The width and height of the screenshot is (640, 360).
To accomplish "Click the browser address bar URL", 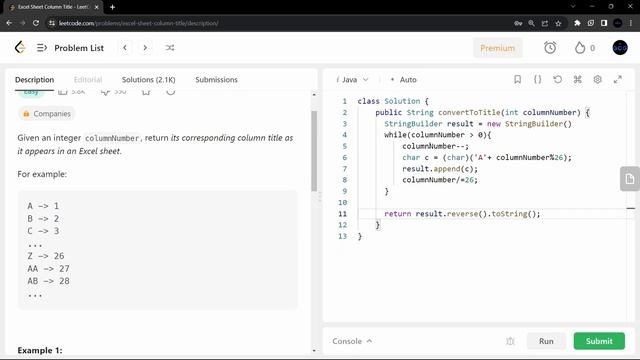I will [x=138, y=23].
